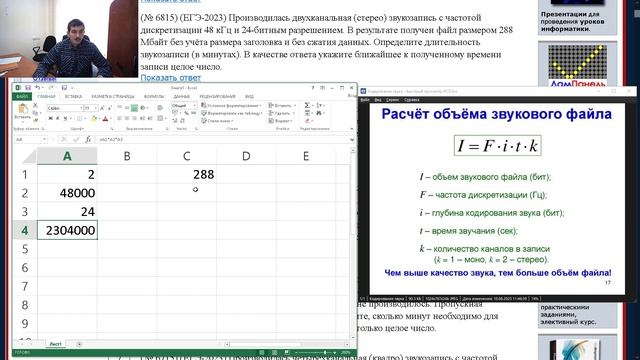This screenshot has height=360, width=640.
Task: Click the Insert Function fx icon
Action: pyautogui.click(x=88, y=140)
